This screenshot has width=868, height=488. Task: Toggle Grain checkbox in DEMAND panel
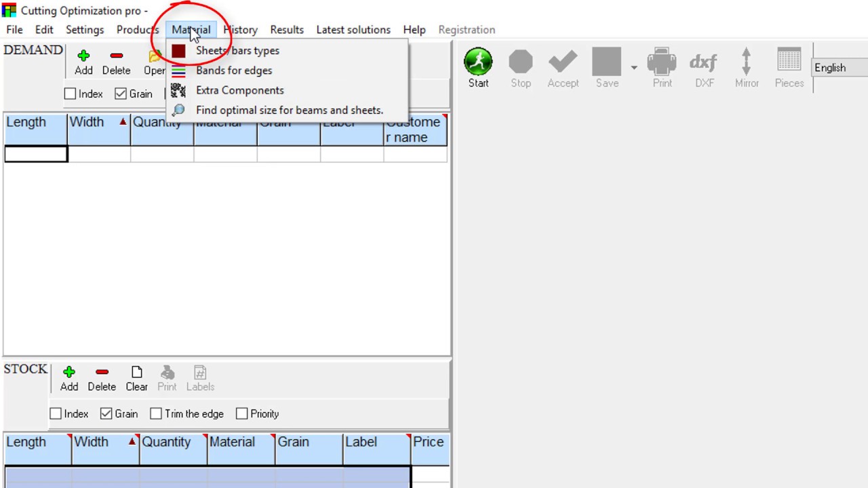tap(121, 94)
